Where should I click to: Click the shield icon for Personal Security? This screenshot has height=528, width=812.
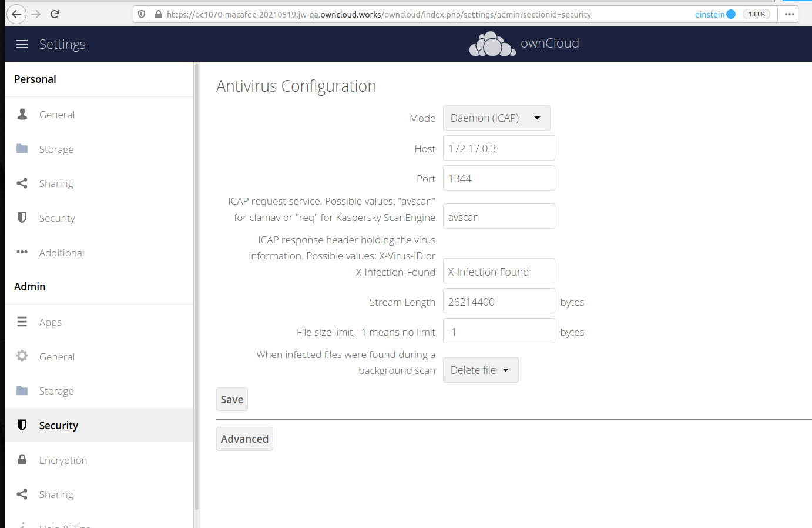coord(22,218)
